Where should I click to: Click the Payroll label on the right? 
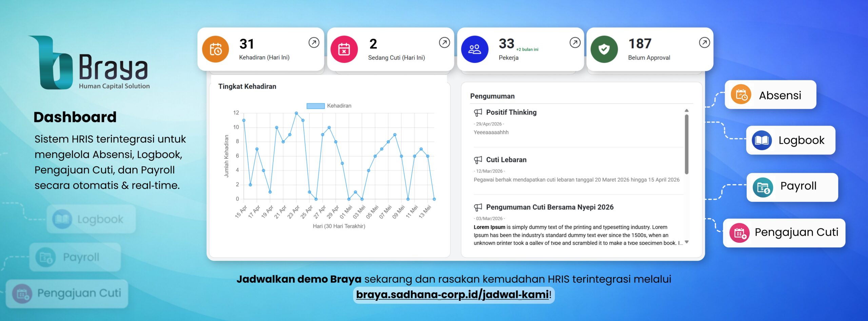point(798,186)
